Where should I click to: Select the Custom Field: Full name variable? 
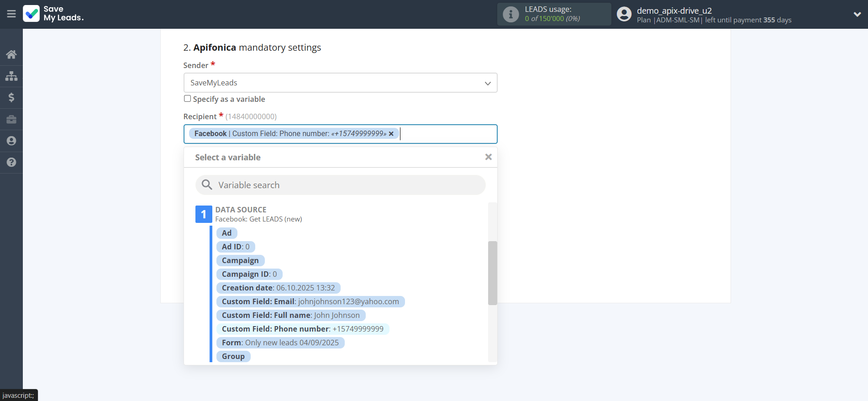click(x=290, y=315)
